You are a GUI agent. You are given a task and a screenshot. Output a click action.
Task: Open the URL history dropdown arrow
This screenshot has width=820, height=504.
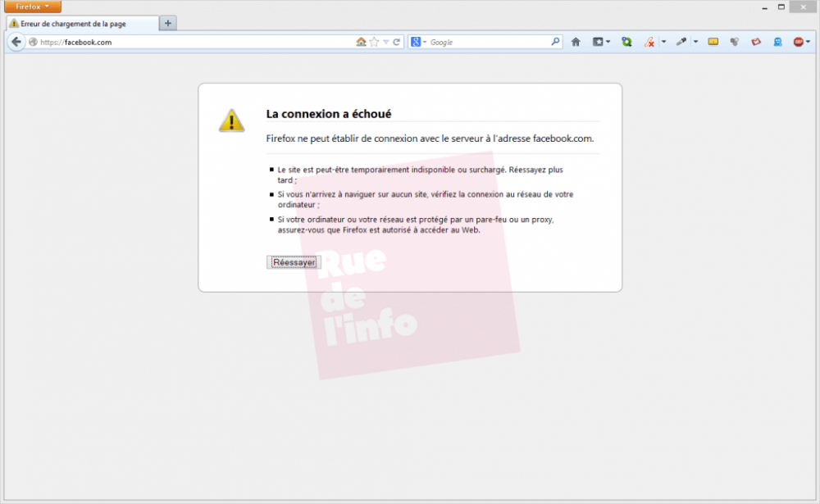(385, 42)
